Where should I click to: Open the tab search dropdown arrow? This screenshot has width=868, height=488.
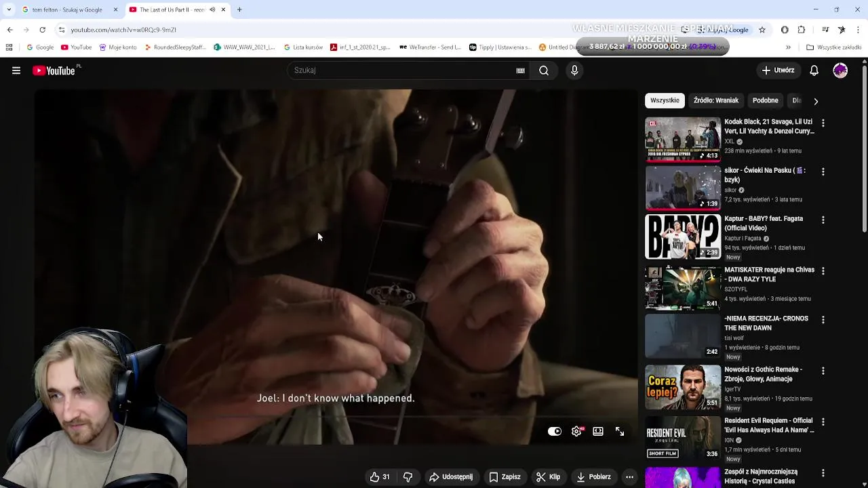[x=9, y=9]
